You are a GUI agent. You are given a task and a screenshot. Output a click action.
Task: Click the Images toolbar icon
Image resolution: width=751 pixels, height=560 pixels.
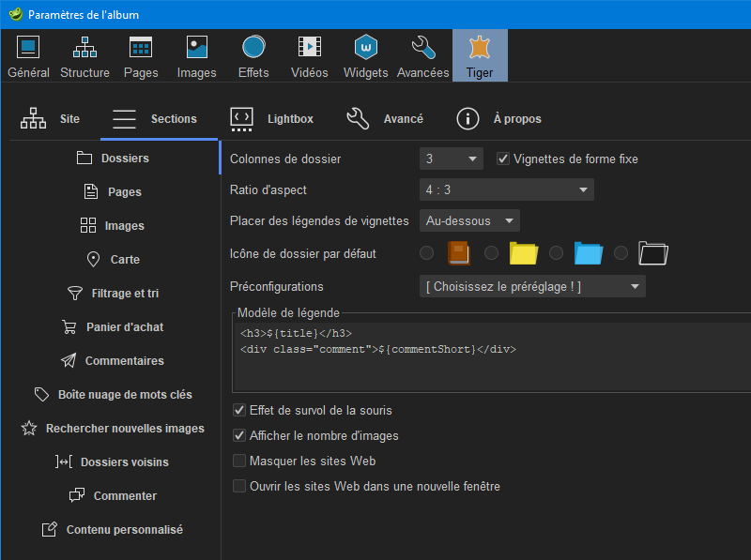coord(197,55)
